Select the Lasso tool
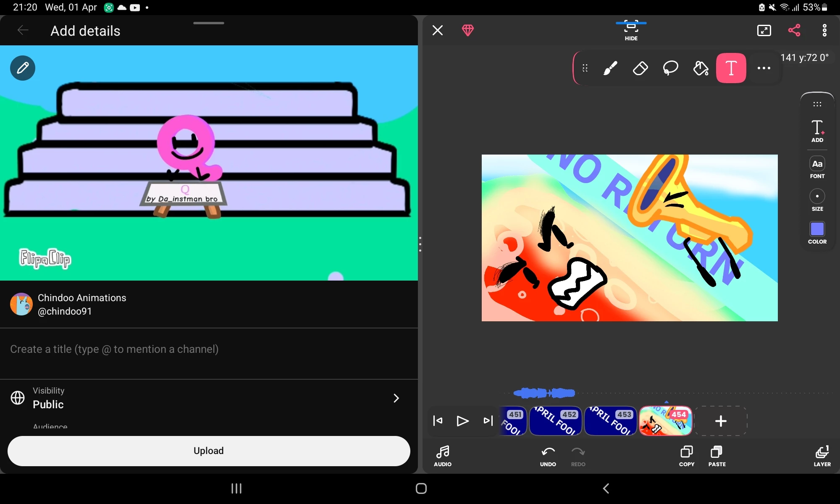The height and width of the screenshot is (504, 840). pyautogui.click(x=670, y=68)
